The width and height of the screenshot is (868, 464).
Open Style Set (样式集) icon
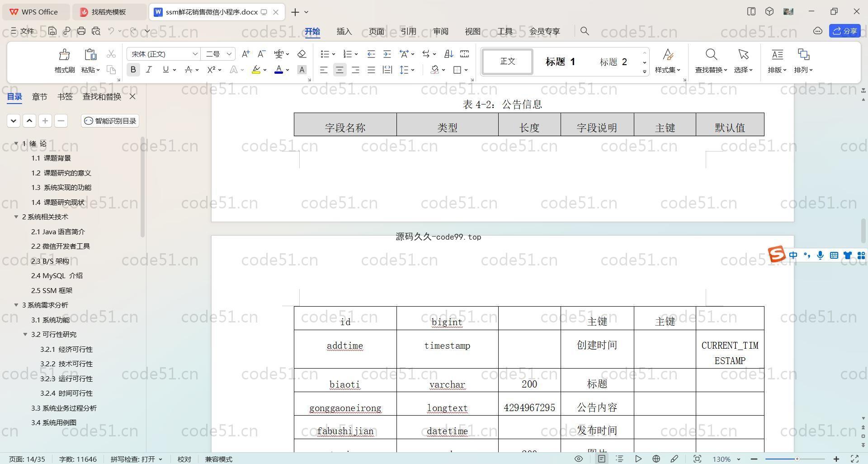point(668,55)
